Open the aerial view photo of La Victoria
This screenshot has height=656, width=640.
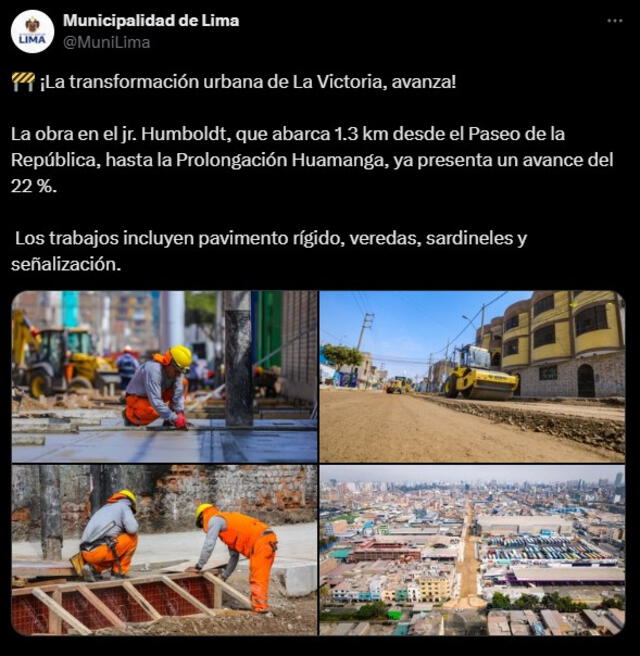point(472,550)
